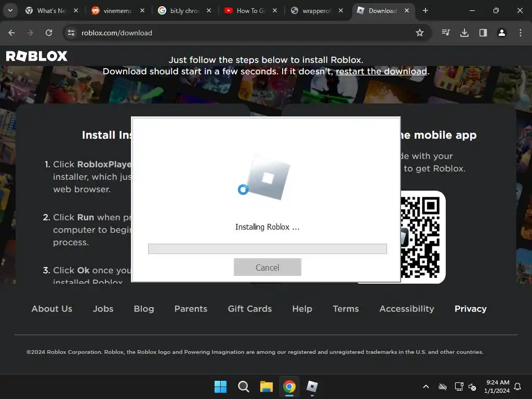The image size is (532, 399).
Task: Open File Explorer from taskbar
Action: click(267, 387)
